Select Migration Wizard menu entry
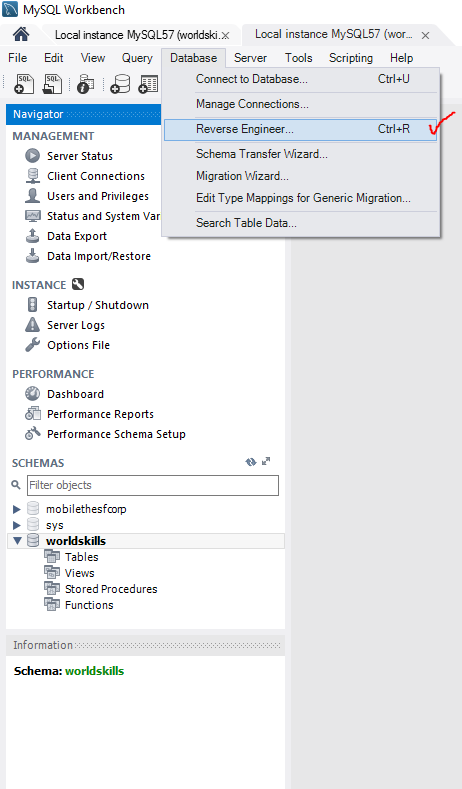The image size is (462, 789). [242, 176]
